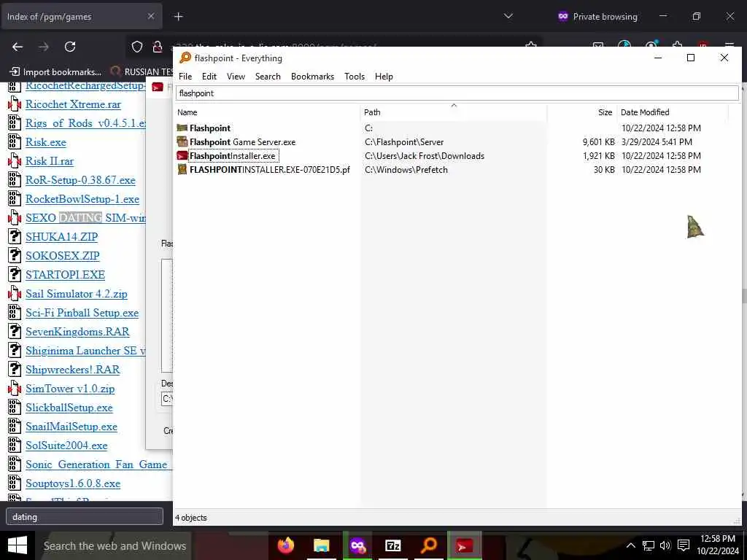The image size is (747, 560).
Task: Open the Edit menu in Everything
Action: pos(209,76)
